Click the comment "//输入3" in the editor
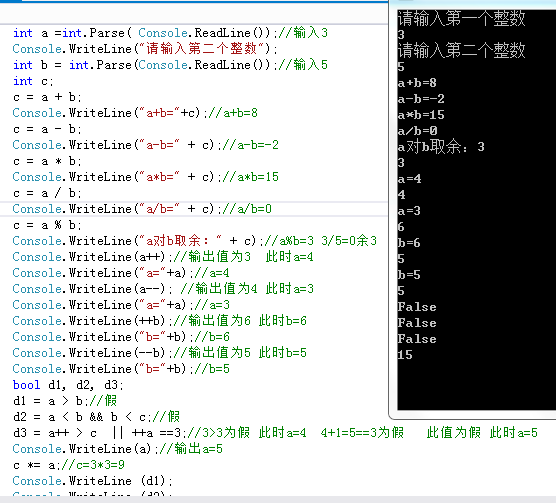 point(303,33)
